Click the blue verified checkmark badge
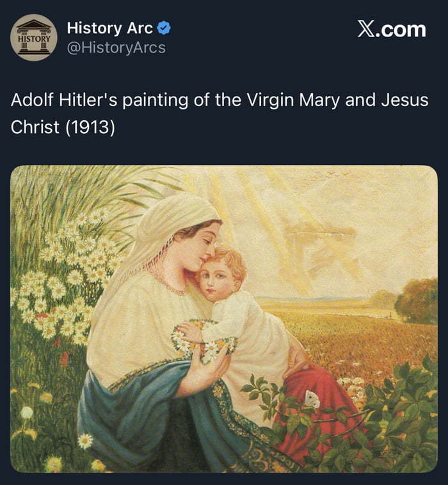The height and width of the screenshot is (485, 448). pyautogui.click(x=164, y=28)
